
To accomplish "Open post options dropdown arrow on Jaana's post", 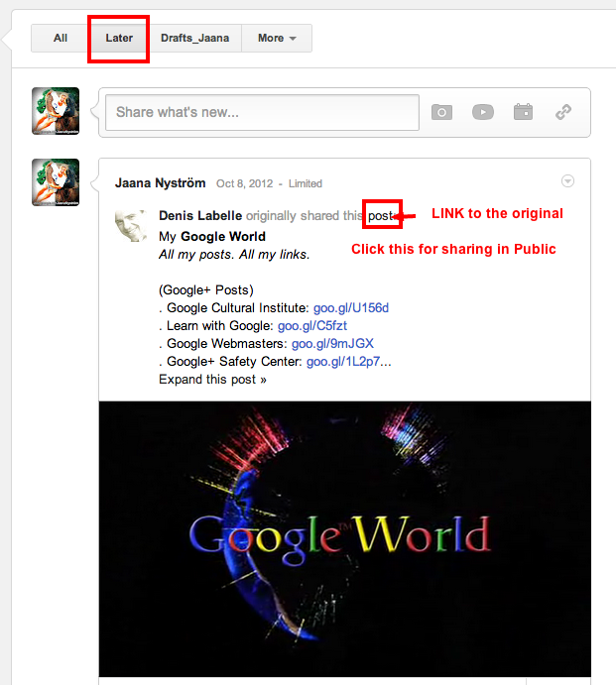I will [x=567, y=180].
